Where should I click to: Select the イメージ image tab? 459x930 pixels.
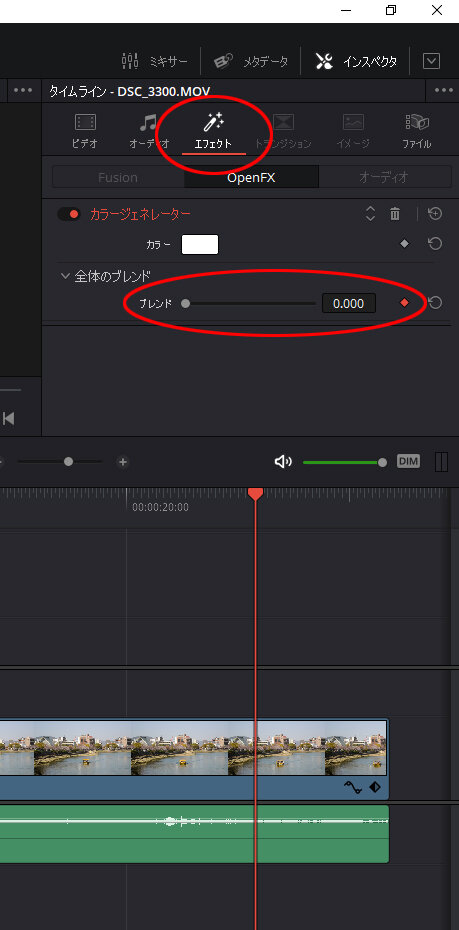pyautogui.click(x=353, y=131)
